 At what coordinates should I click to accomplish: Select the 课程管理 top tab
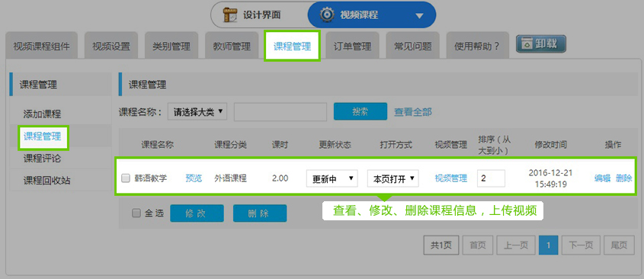pyautogui.click(x=292, y=46)
